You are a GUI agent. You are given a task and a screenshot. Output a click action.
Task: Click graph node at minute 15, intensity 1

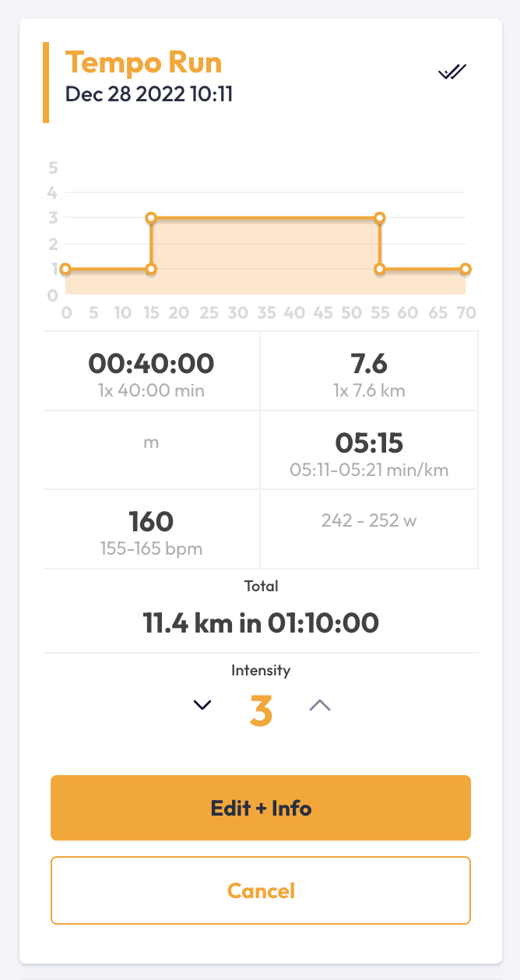(x=151, y=270)
